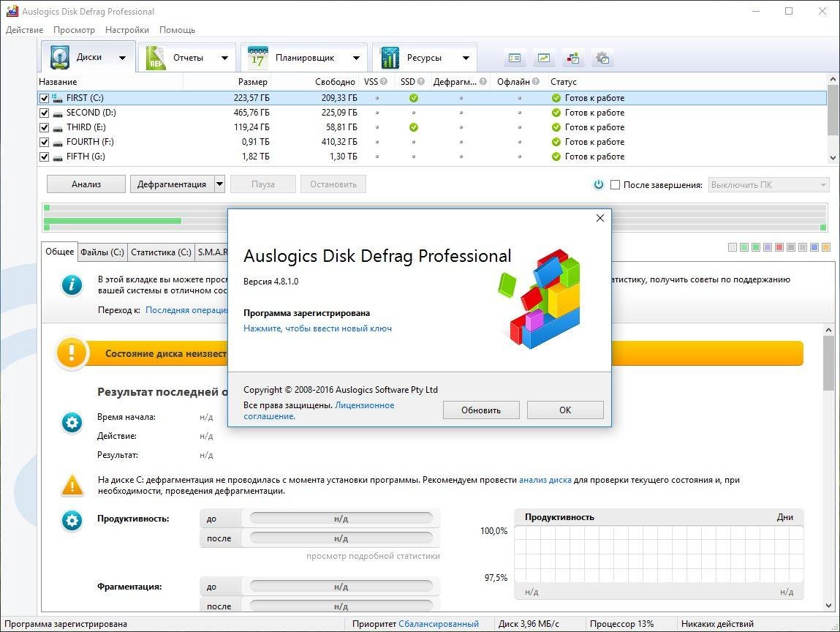The width and height of the screenshot is (840, 632).
Task: Click the green trend chart toolbar icon
Action: 544,58
